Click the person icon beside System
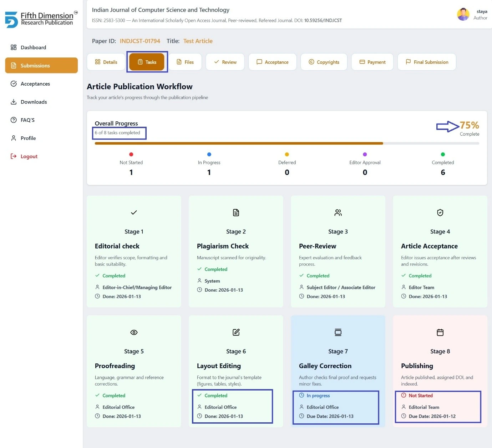This screenshot has width=492, height=448. (x=199, y=281)
